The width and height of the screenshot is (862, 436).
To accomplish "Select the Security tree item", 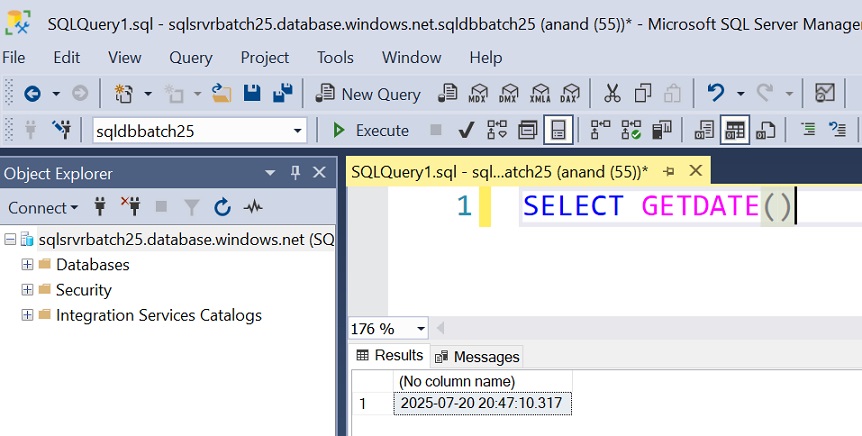I will pos(84,290).
